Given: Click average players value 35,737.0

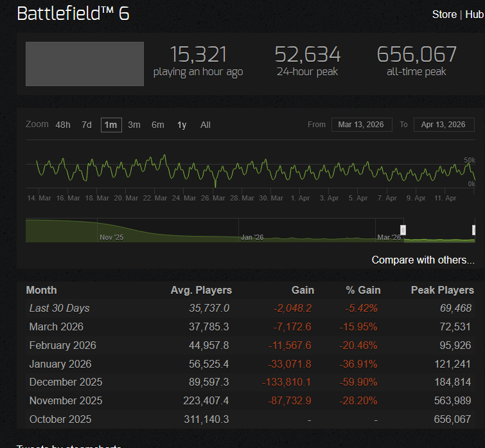Looking at the screenshot, I should coord(209,308).
